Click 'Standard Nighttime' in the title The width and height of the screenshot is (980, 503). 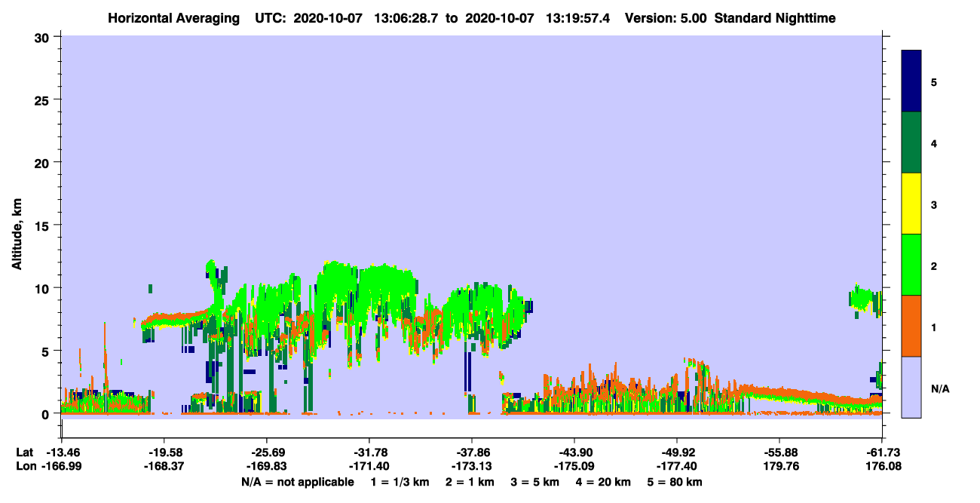[x=775, y=18]
